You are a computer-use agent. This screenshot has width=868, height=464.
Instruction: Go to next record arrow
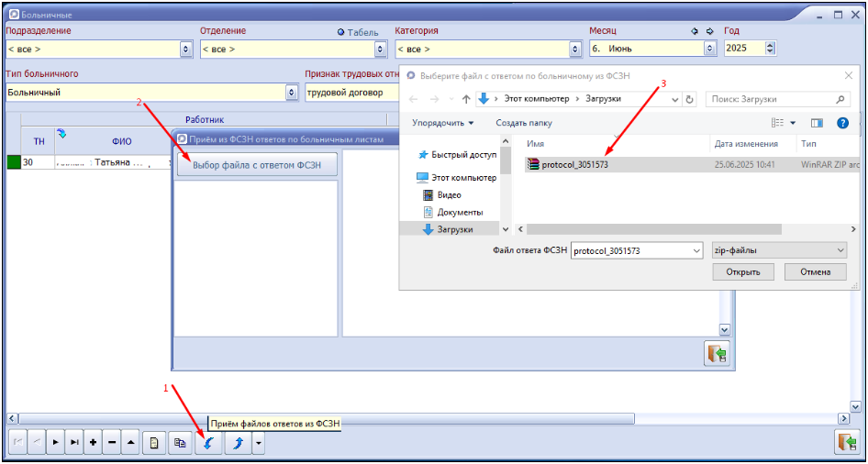tap(55, 443)
